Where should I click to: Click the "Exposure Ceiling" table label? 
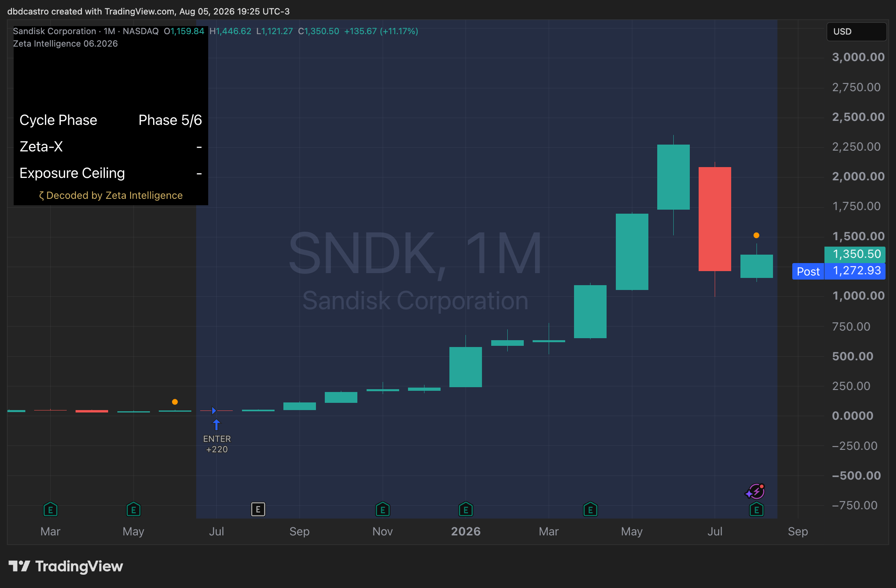(x=72, y=173)
